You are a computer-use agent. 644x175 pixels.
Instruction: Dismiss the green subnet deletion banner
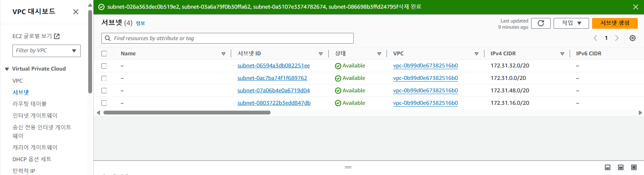(636, 7)
